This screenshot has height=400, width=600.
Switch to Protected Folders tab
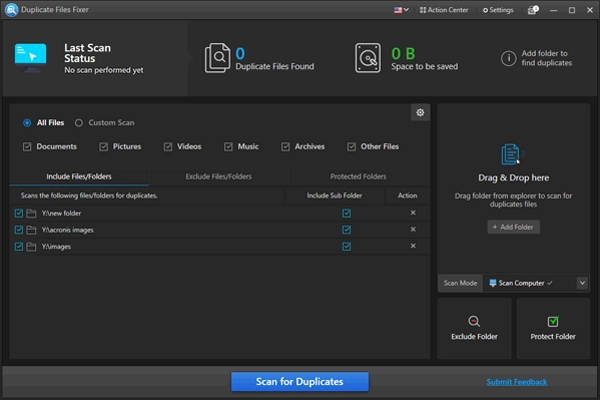pyautogui.click(x=358, y=176)
